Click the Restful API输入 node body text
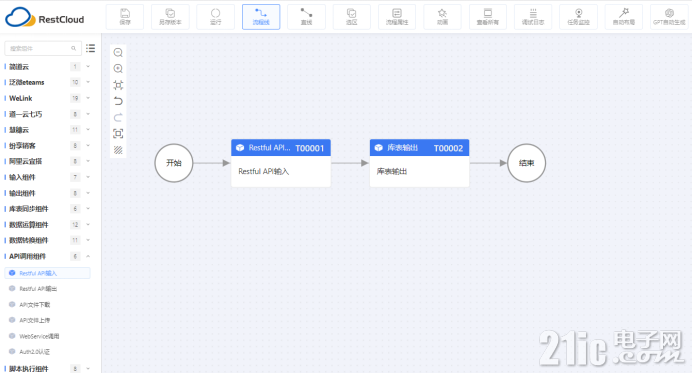 click(263, 171)
